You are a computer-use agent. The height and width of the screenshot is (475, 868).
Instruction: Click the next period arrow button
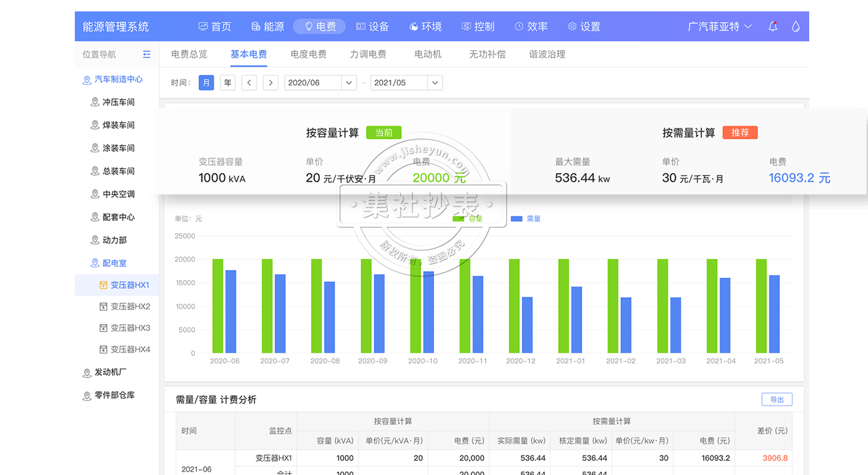tap(270, 83)
